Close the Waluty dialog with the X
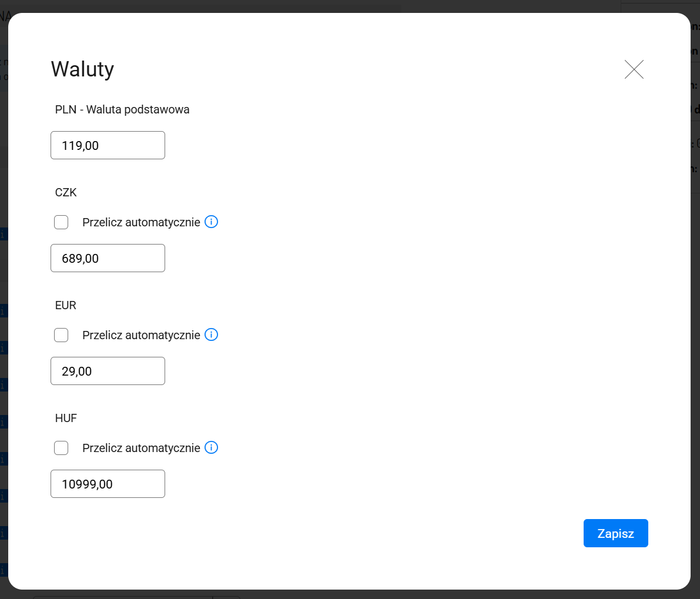Image resolution: width=700 pixels, height=599 pixels. [x=634, y=69]
